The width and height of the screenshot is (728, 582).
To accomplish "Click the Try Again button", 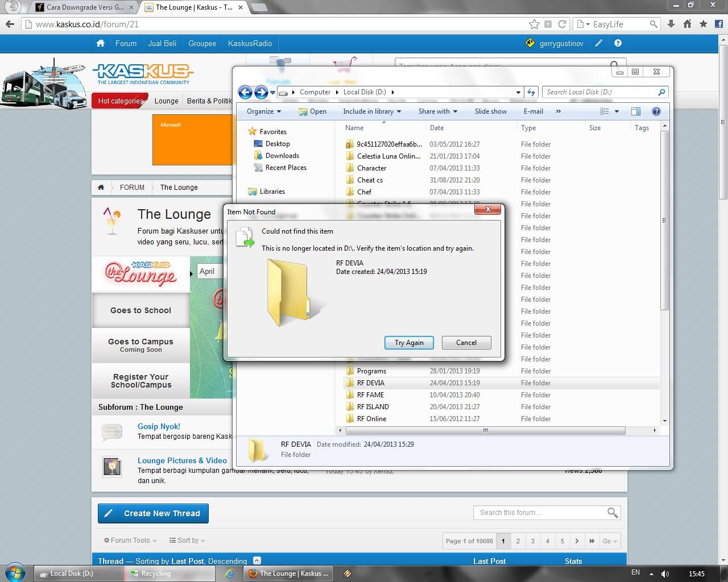I will click(x=409, y=343).
